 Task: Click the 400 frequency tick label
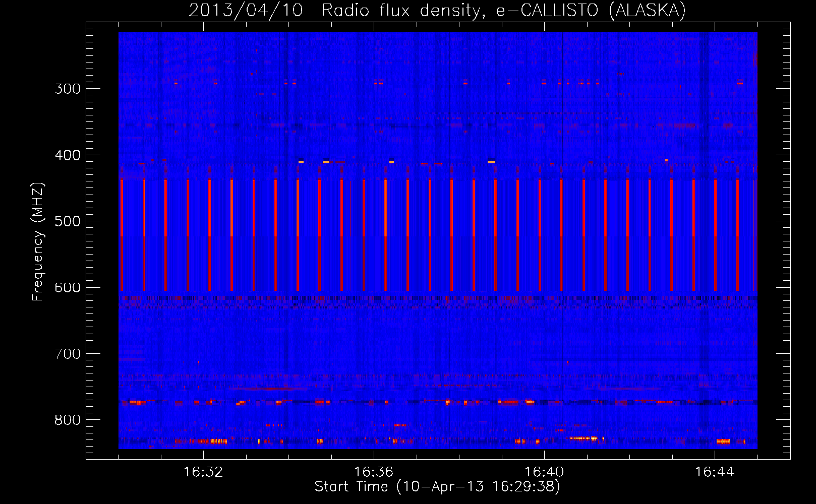pyautogui.click(x=68, y=155)
